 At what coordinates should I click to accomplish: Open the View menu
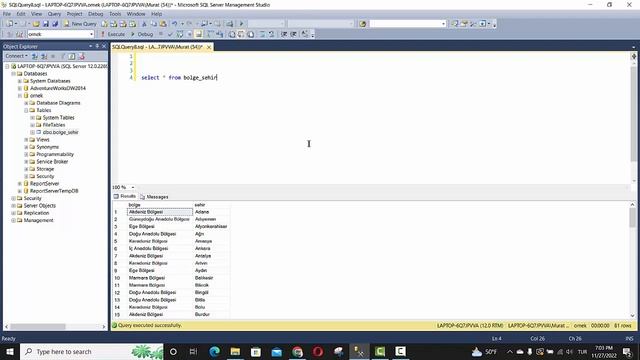[x=36, y=14]
